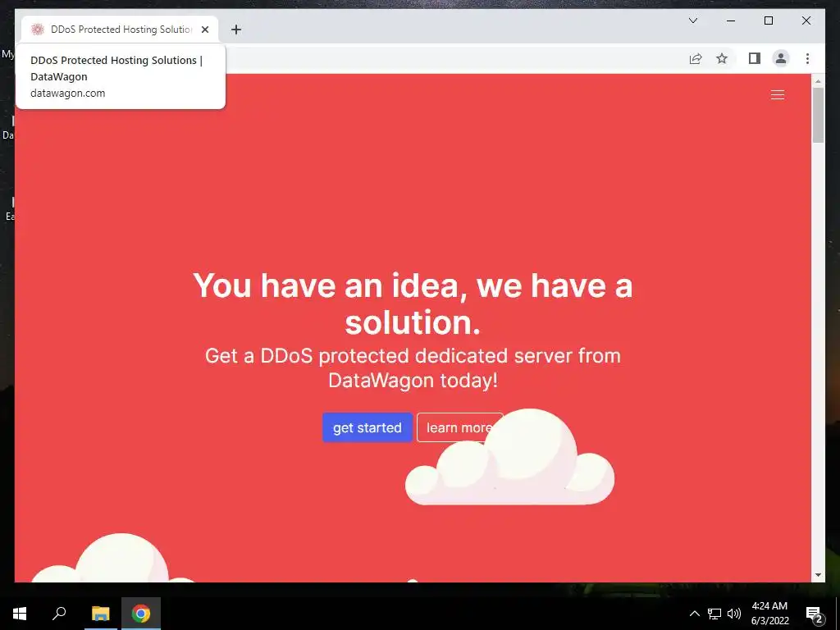Open the hamburger menu on DataWagon page
Viewport: 840px width, 630px height.
pos(778,95)
